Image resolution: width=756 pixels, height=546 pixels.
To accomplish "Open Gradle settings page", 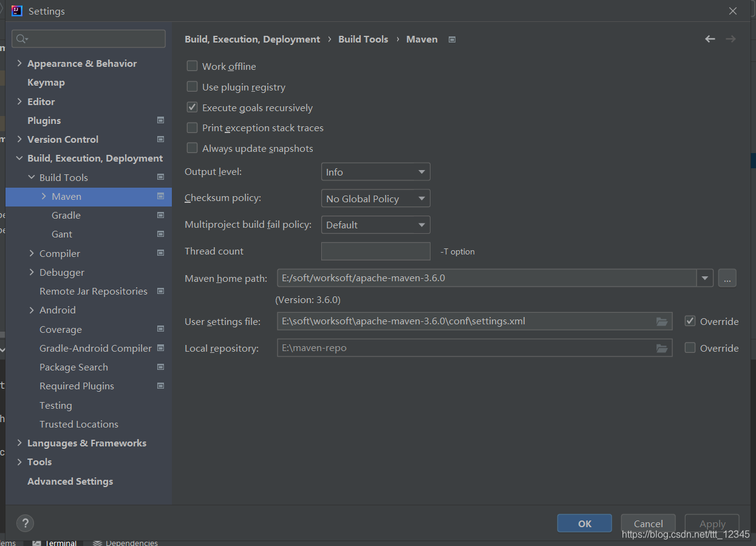I will click(x=66, y=215).
